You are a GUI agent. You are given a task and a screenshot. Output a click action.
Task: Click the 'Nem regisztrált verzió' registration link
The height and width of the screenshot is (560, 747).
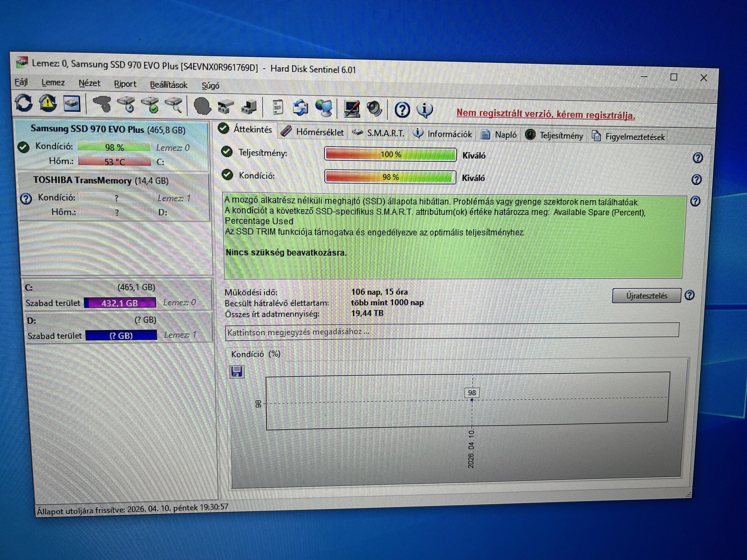[546, 114]
